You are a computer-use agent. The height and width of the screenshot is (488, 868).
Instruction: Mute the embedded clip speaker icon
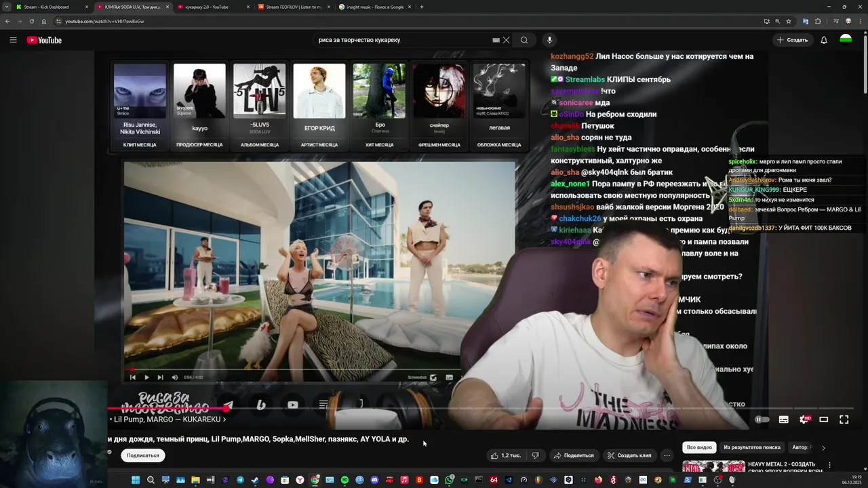[174, 378]
